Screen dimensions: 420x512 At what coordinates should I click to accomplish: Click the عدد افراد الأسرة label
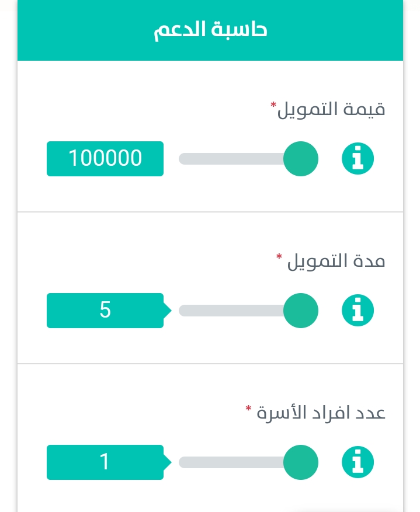pyautogui.click(x=321, y=413)
